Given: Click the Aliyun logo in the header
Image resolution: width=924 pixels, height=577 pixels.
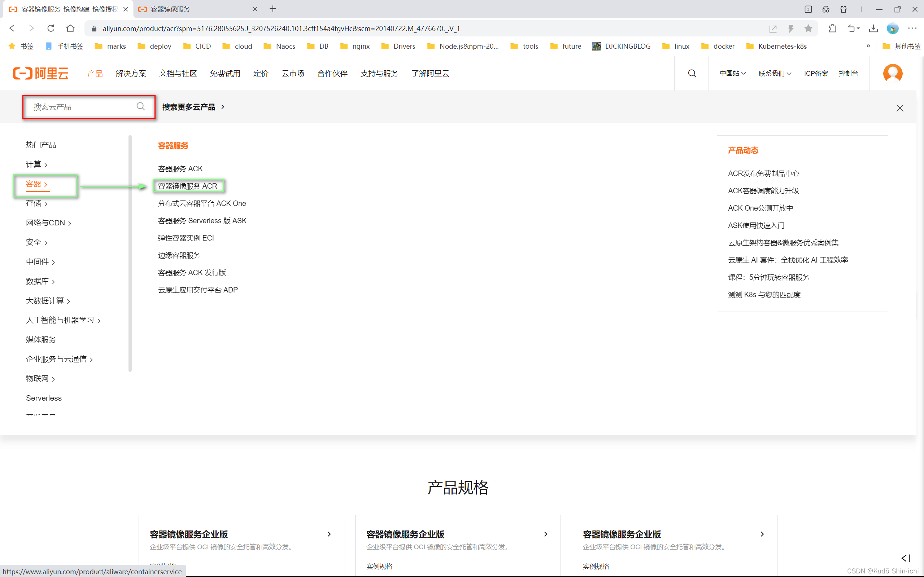Looking at the screenshot, I should [40, 73].
